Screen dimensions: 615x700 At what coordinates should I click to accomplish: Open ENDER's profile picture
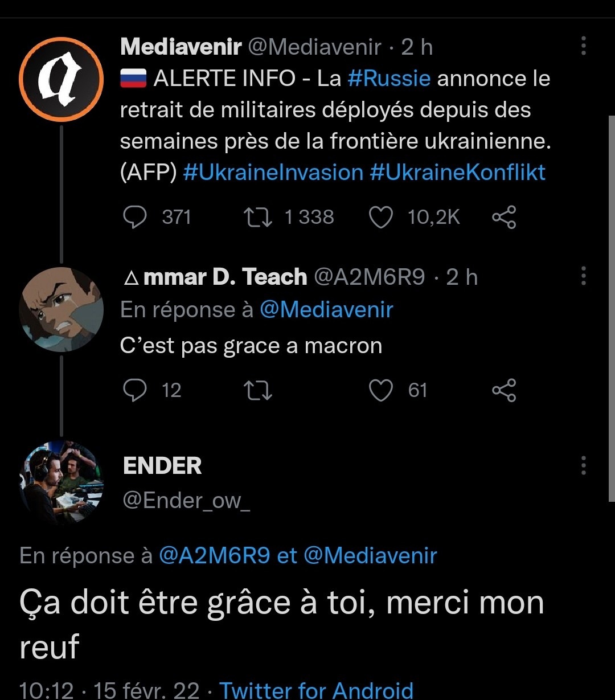tap(61, 482)
